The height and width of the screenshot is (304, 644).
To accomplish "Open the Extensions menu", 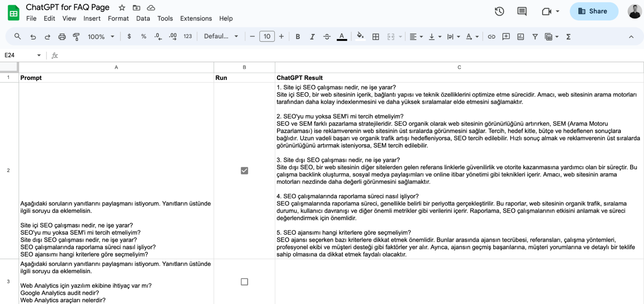I will click(x=196, y=18).
